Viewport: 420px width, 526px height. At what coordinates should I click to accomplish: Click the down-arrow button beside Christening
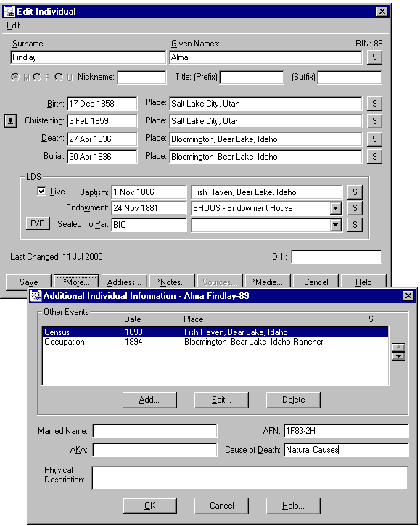coord(11,120)
